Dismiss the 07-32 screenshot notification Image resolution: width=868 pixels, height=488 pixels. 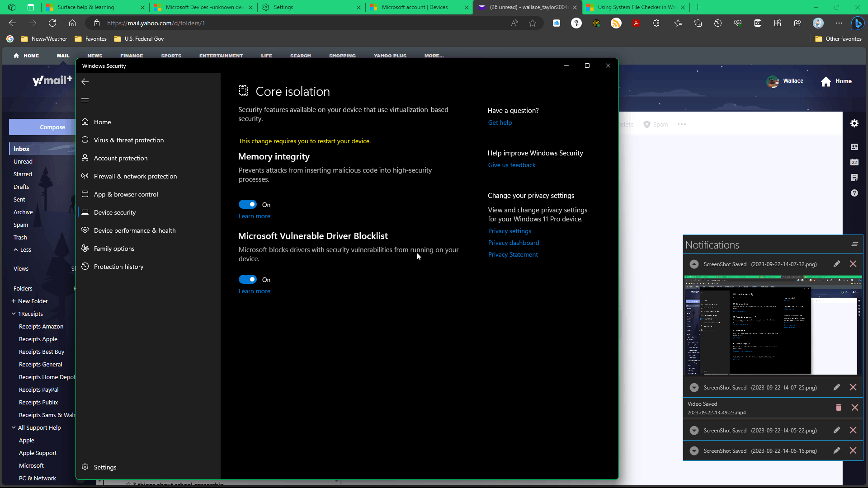tap(853, 264)
